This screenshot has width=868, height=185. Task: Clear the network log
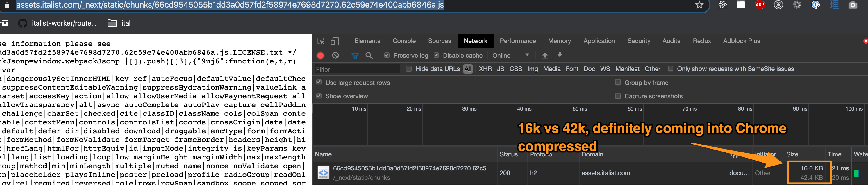point(335,55)
